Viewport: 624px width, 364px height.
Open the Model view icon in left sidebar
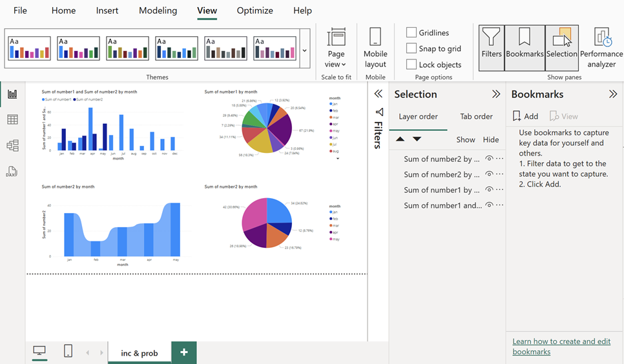(x=12, y=146)
